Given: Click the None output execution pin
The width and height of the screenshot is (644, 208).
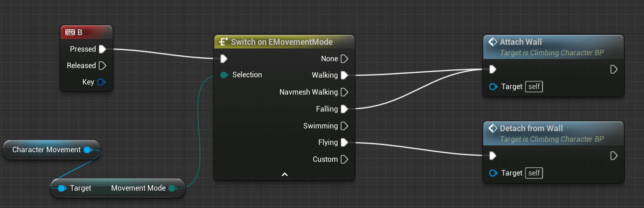Looking at the screenshot, I should 345,59.
